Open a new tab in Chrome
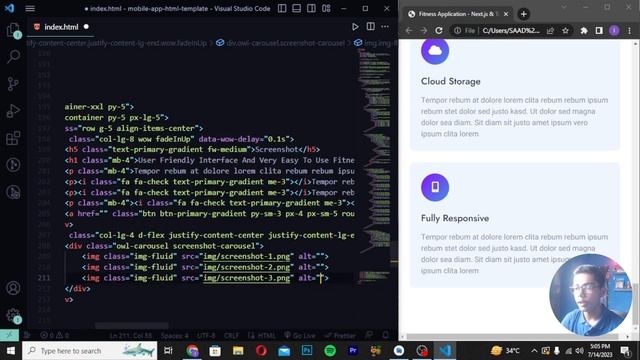This screenshot has width=640, height=360. click(523, 14)
